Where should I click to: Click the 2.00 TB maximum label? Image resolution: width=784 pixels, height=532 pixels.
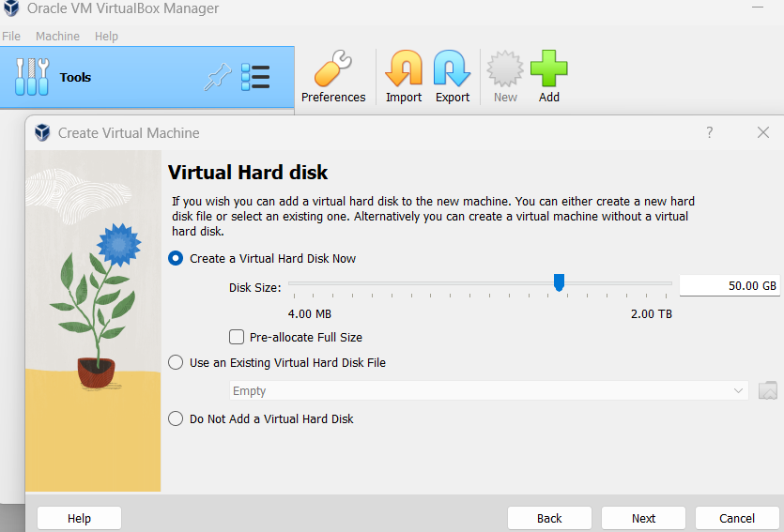(651, 313)
